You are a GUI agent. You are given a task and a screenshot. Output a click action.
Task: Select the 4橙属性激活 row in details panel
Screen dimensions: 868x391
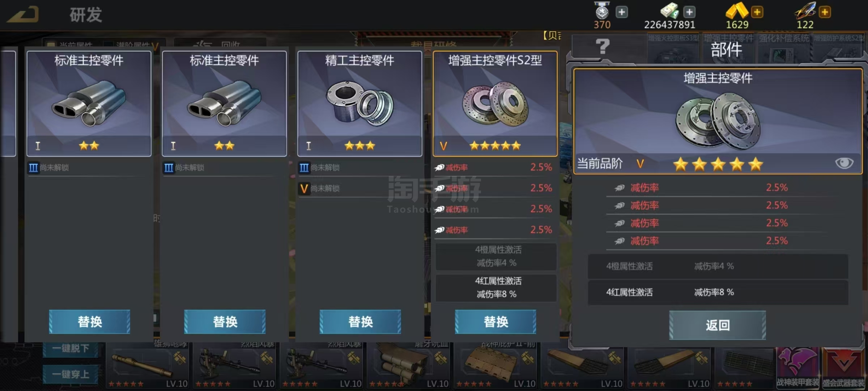click(718, 266)
